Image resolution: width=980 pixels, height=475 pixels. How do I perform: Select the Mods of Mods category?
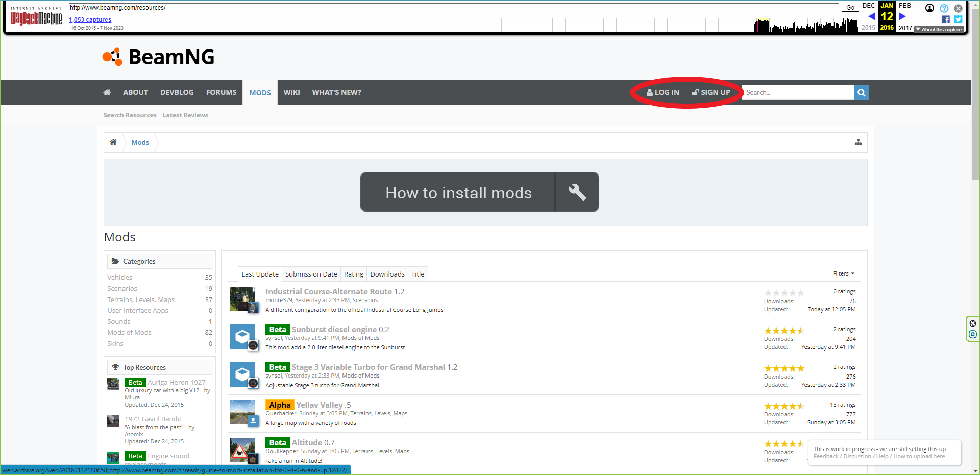pyautogui.click(x=130, y=332)
